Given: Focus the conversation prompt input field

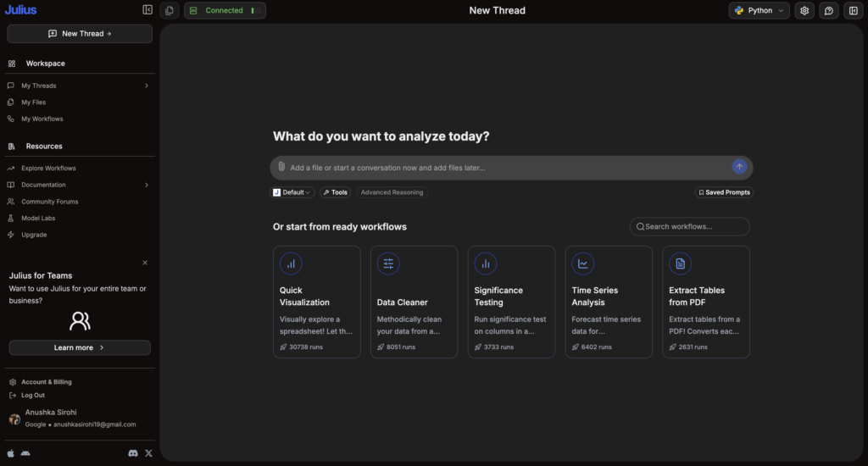Looking at the screenshot, I should (511, 168).
